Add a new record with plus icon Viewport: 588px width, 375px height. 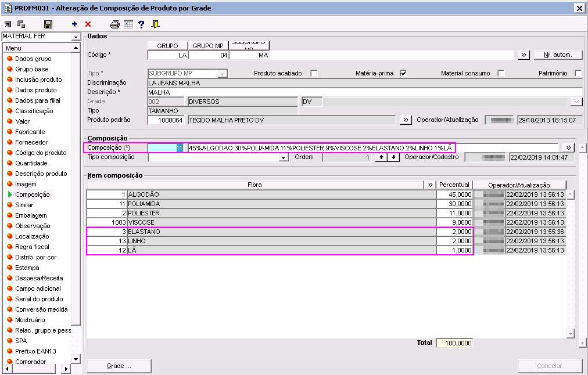click(x=74, y=24)
